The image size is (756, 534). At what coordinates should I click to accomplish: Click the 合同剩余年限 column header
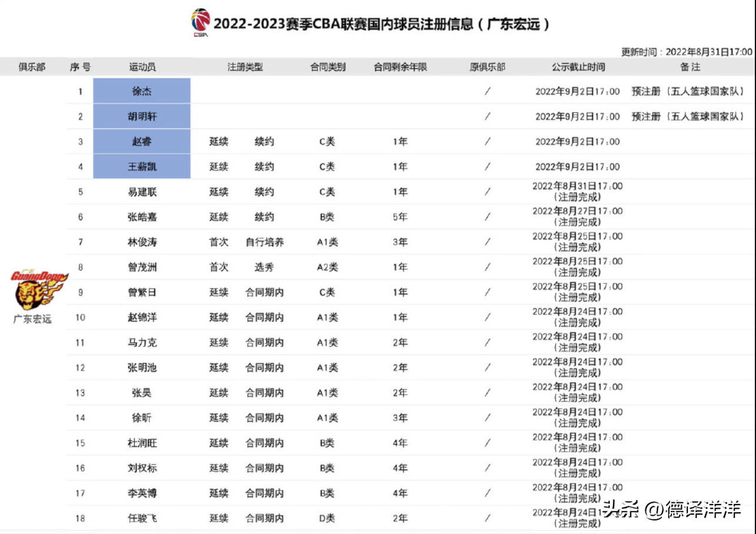pyautogui.click(x=400, y=67)
